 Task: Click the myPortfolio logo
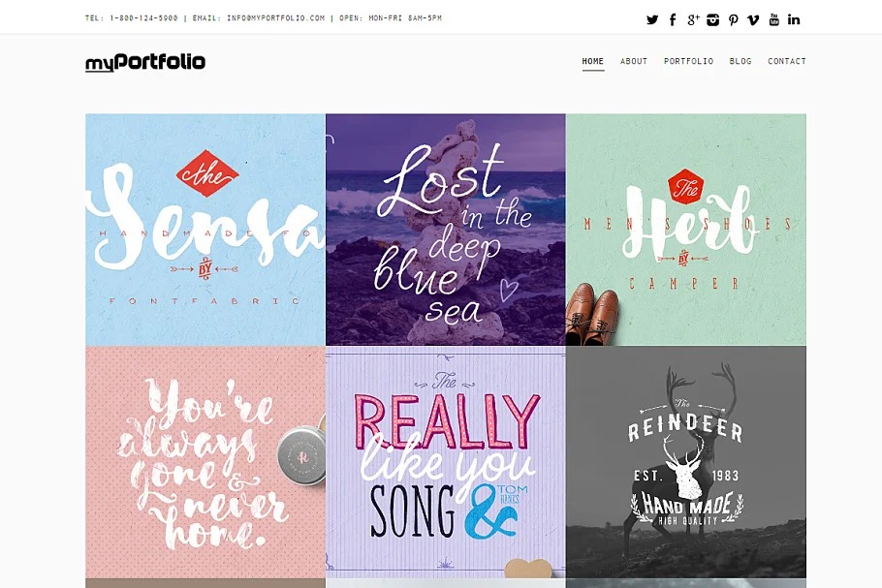coord(145,62)
